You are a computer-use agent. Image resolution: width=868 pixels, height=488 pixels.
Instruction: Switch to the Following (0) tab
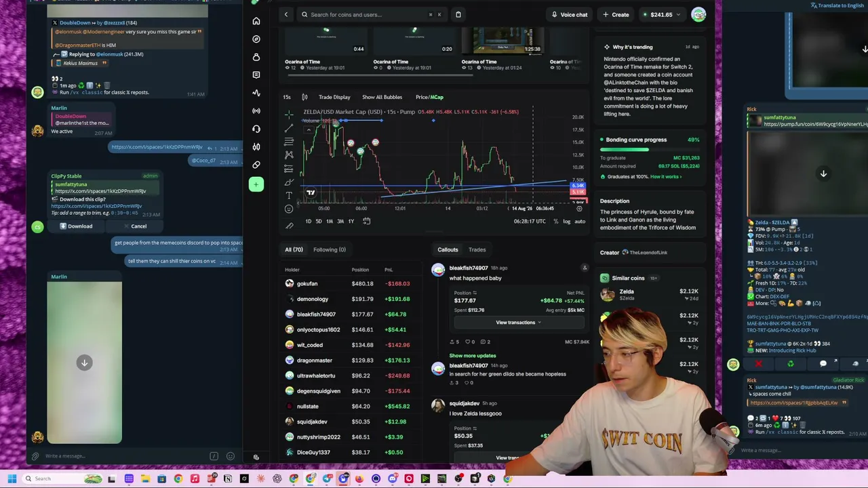click(x=330, y=249)
